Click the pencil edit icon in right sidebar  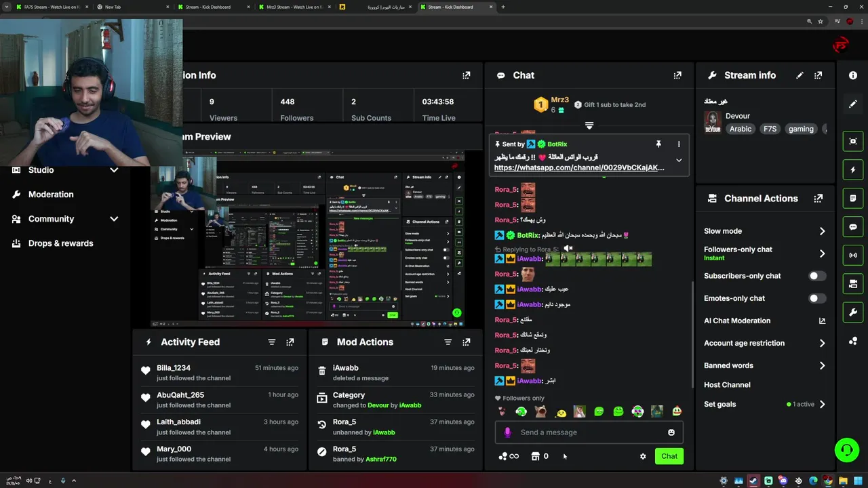click(853, 104)
